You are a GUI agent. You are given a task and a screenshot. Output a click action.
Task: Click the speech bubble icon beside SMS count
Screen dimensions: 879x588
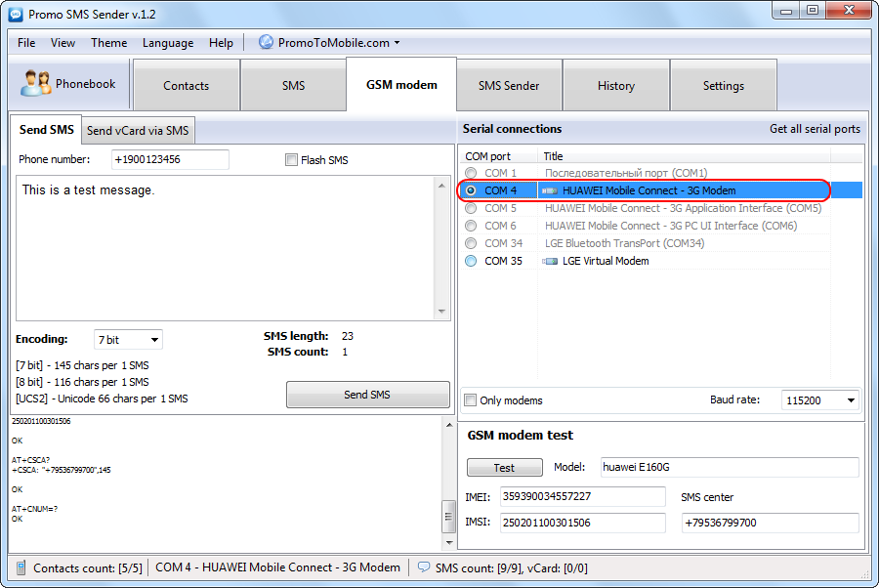click(424, 567)
